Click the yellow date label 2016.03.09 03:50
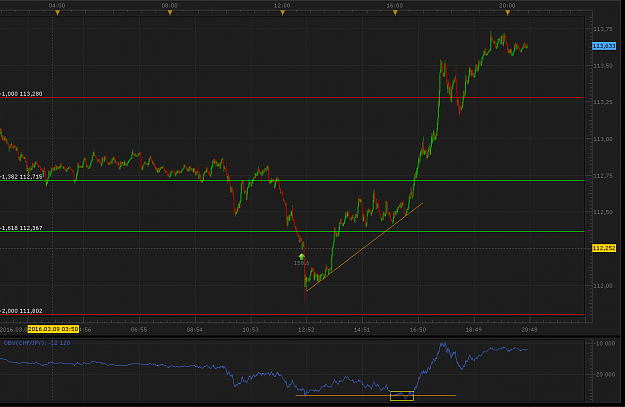625x407 pixels. (x=53, y=329)
